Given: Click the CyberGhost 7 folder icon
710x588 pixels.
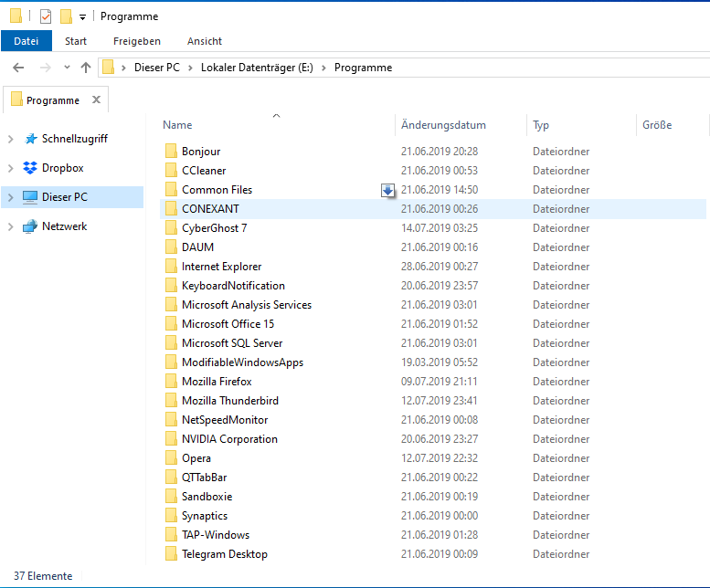Looking at the screenshot, I should 171,228.
